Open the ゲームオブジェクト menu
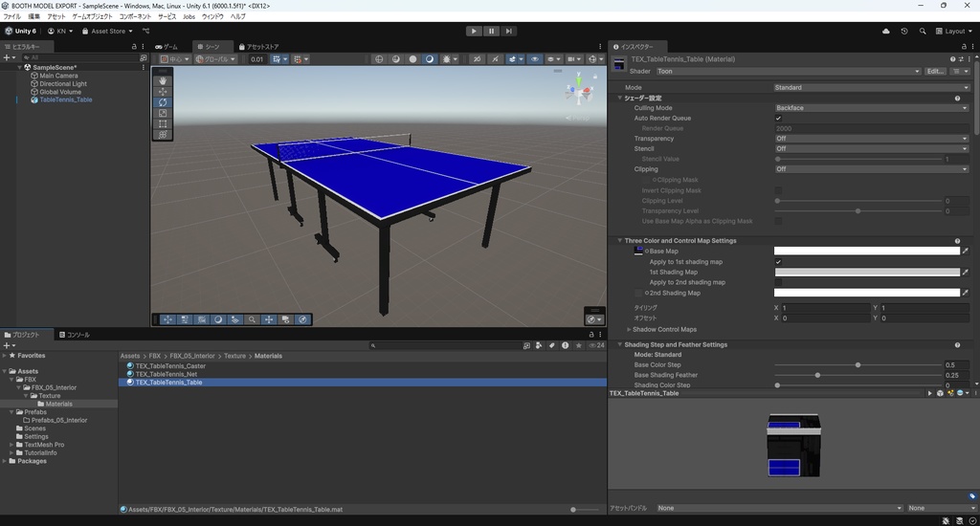Screen dimensions: 980x526 (92, 16)
